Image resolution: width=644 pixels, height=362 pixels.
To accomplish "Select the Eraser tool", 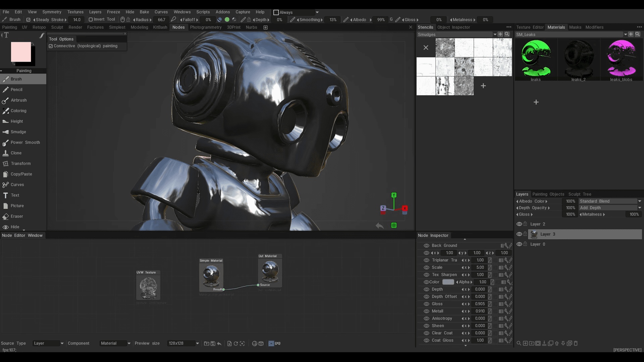I will tap(23, 216).
